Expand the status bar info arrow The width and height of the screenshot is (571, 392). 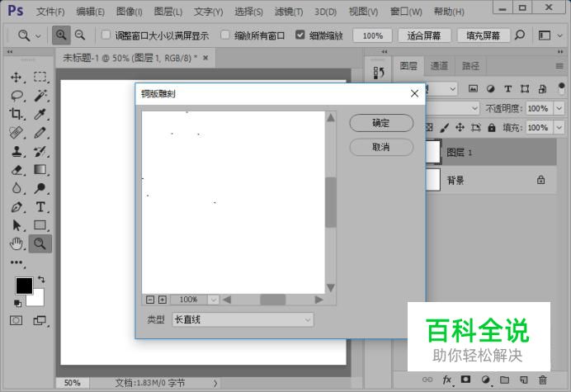[x=215, y=383]
